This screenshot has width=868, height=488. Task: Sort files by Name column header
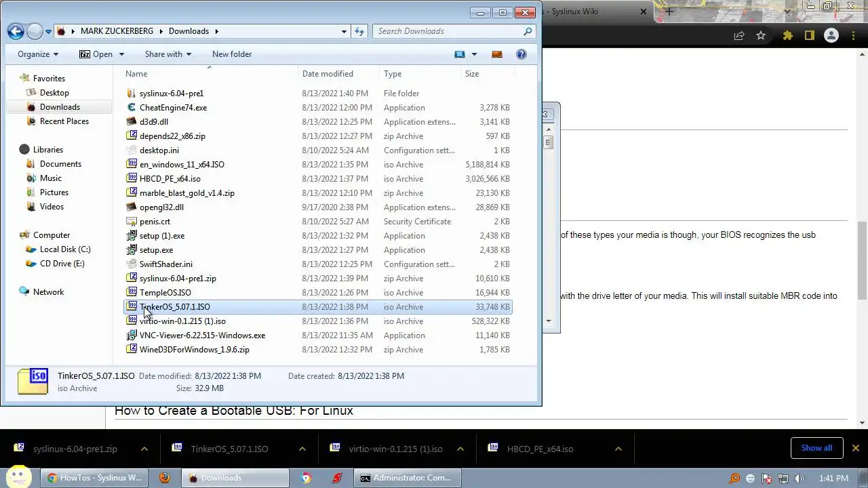tap(210, 74)
